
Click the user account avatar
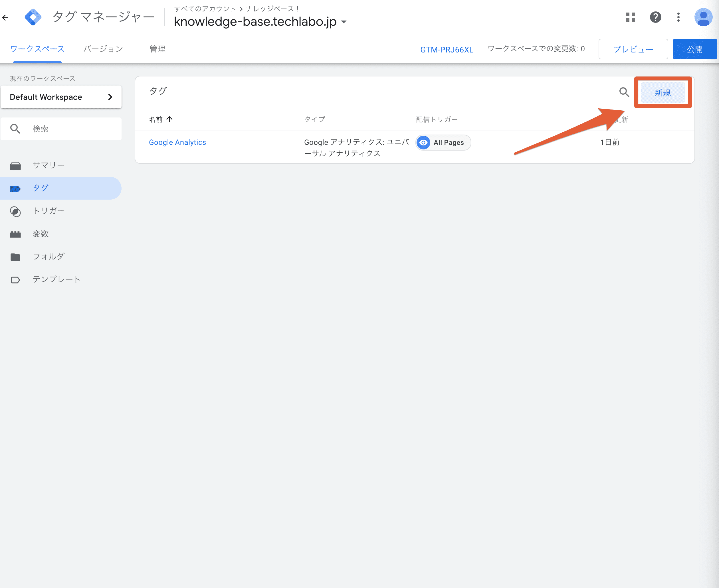pyautogui.click(x=703, y=17)
